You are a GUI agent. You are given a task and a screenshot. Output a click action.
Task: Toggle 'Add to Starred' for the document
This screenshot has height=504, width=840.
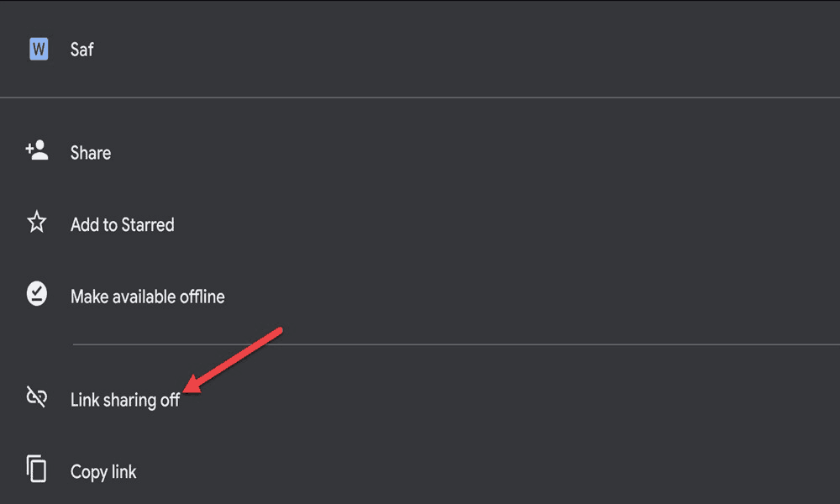pyautogui.click(x=420, y=224)
